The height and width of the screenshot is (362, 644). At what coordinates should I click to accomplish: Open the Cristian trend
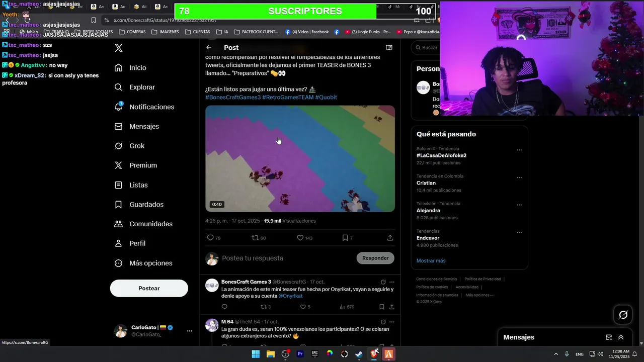click(x=426, y=183)
